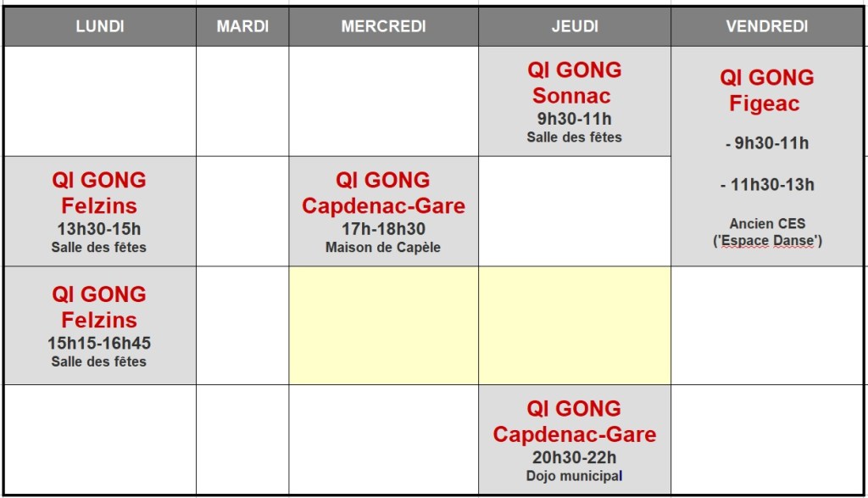Select Capdenac-Gare 17h-18h30 Wednesday cell
The width and height of the screenshot is (868, 498).
pos(383,211)
